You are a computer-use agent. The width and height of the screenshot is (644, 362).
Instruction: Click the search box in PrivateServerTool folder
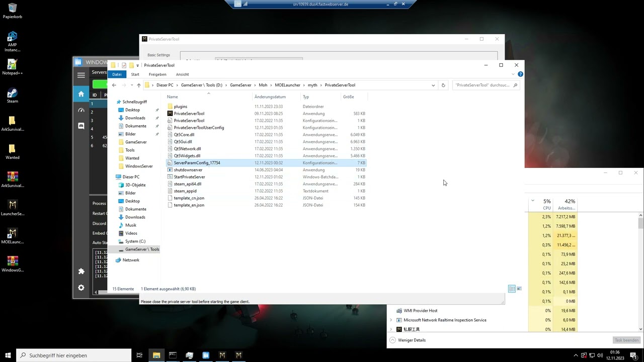point(486,85)
